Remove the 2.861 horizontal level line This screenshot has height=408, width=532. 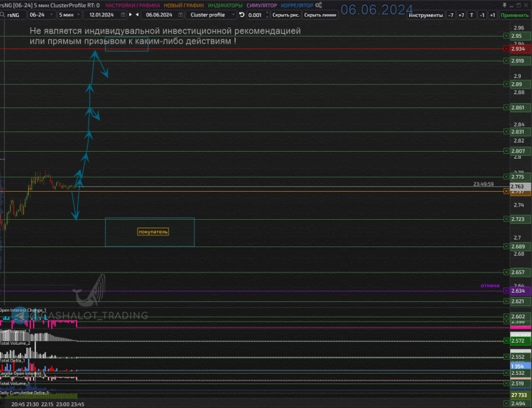(505, 107)
